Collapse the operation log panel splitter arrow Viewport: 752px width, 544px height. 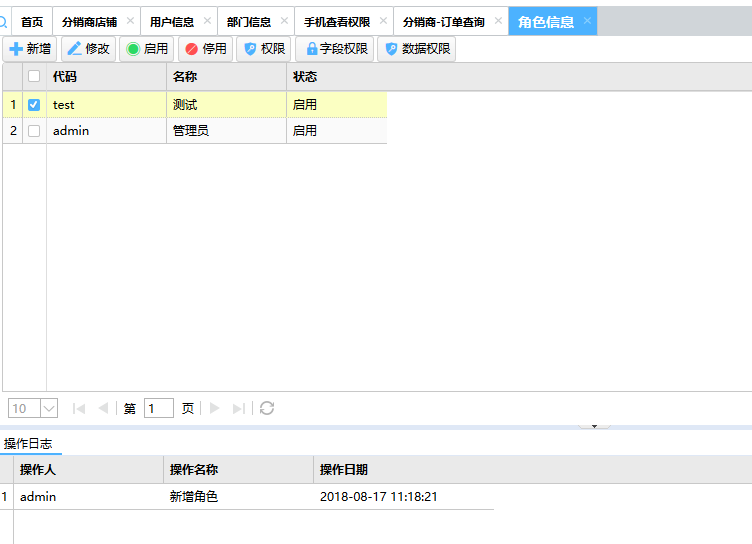pyautogui.click(x=594, y=426)
